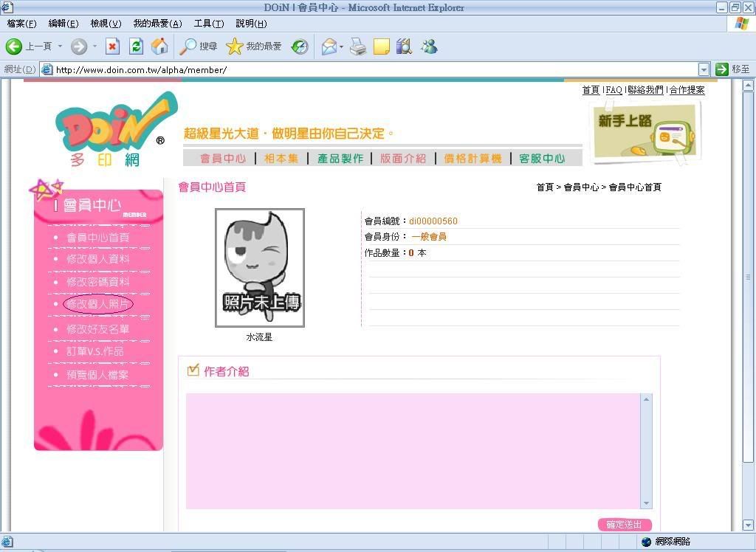Screen dimensions: 756x552
Task: Open the 檢視(V) menu
Action: click(x=106, y=24)
